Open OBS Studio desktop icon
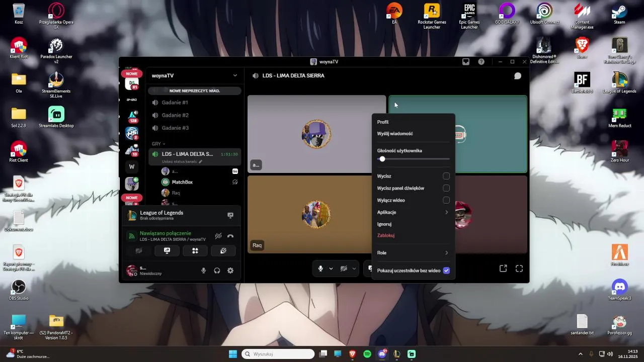The height and width of the screenshot is (362, 644). click(19, 290)
